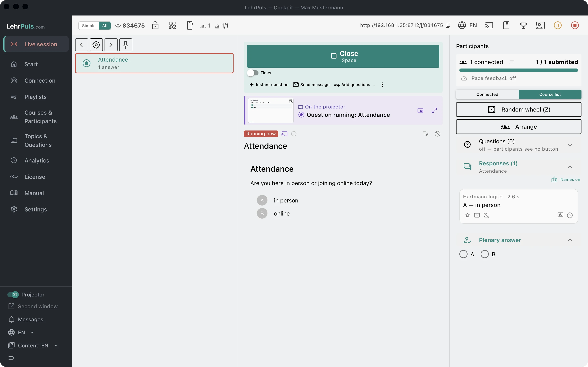
Task: Click the Random wheel (Z) button
Action: (519, 109)
